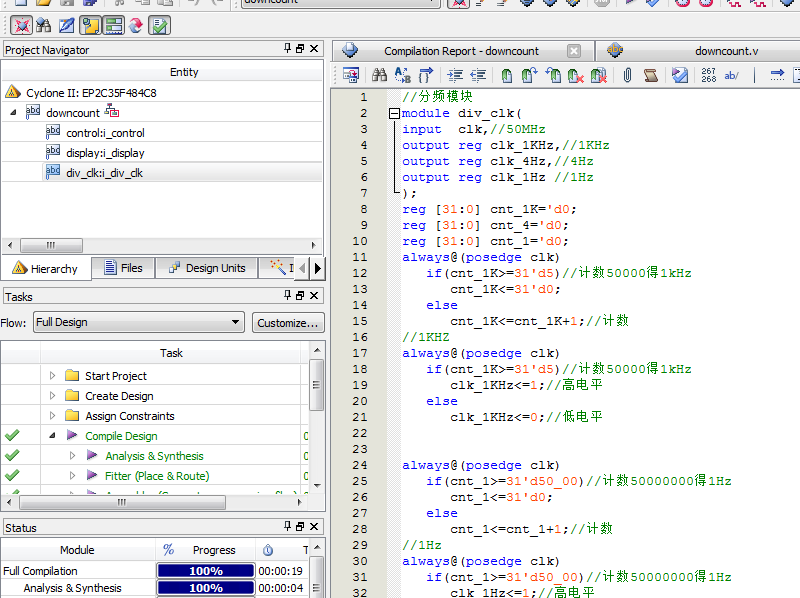Click the decrease indent icon

coord(478,75)
